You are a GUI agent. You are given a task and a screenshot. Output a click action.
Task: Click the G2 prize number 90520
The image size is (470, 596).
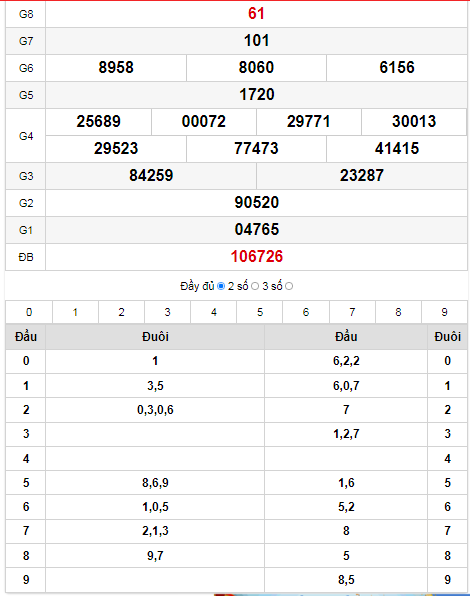[257, 203]
